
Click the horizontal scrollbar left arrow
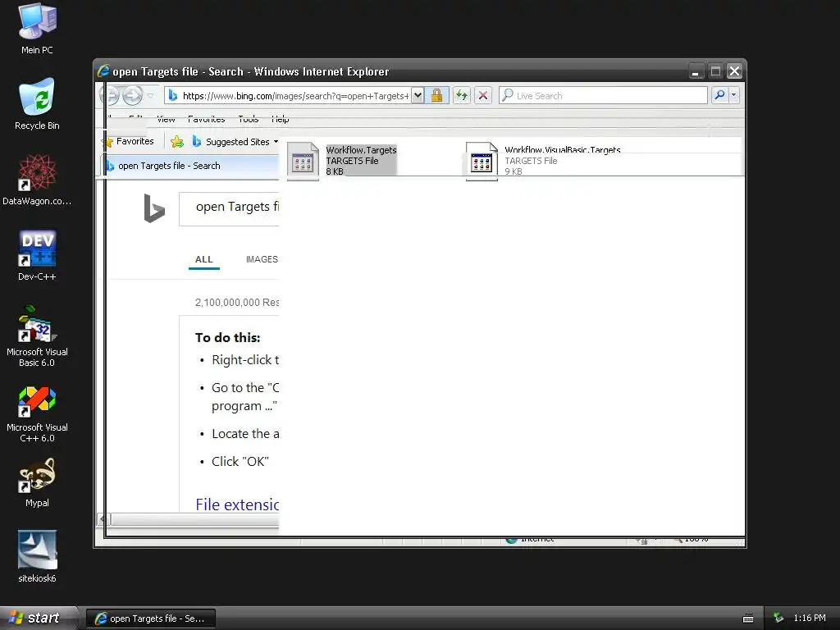click(103, 518)
